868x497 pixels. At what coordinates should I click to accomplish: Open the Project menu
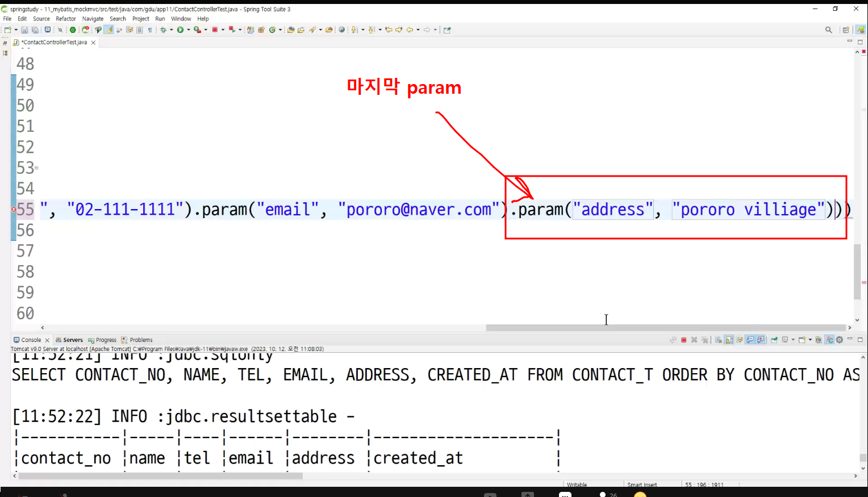tap(140, 19)
